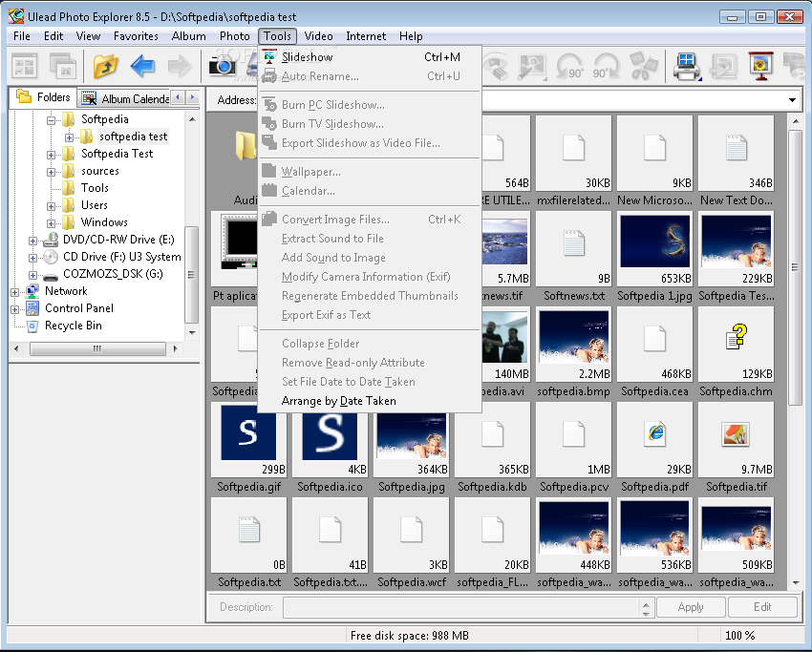This screenshot has height=652, width=812.
Task: Start slideshow via projector screen toolbar icon
Action: point(760,66)
